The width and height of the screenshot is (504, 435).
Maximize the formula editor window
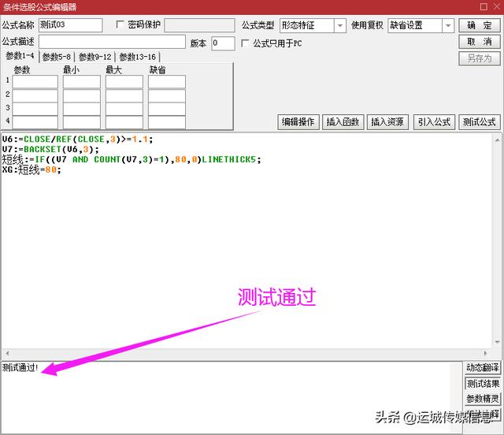click(484, 6)
